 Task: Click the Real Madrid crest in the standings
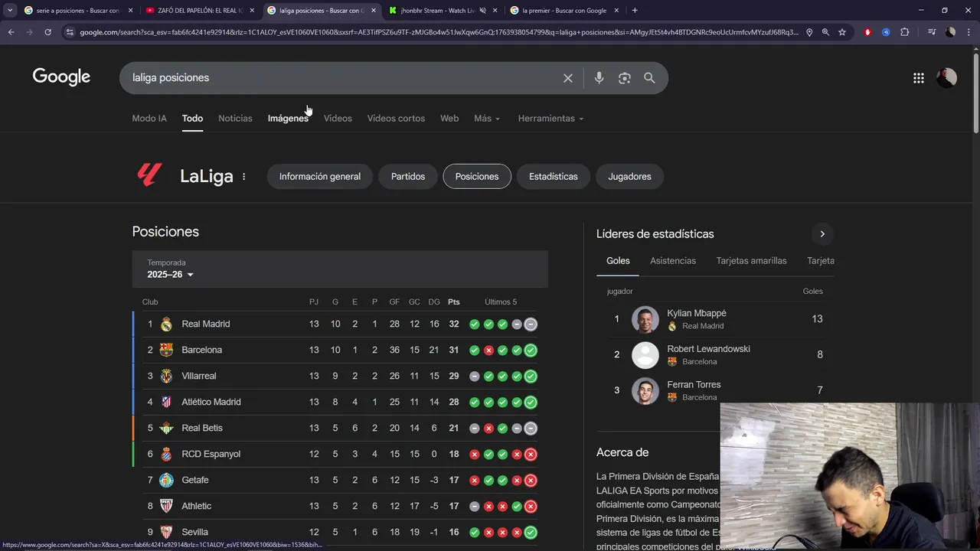[x=166, y=324]
